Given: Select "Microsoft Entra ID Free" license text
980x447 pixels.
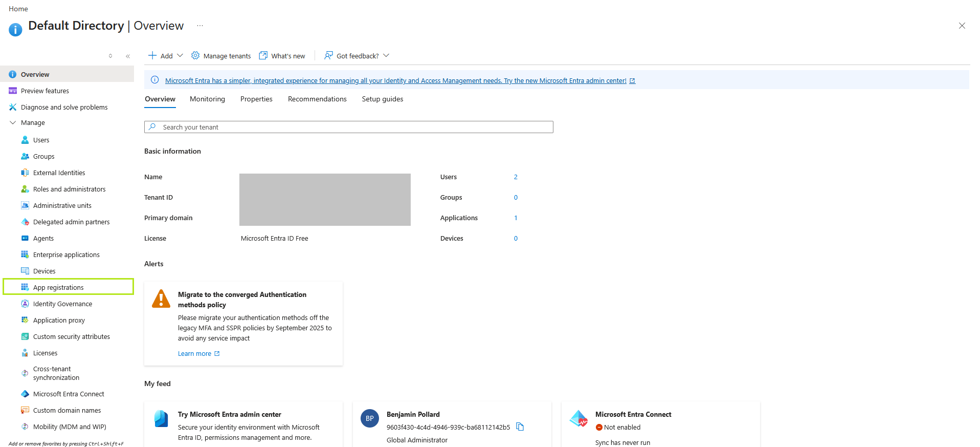Looking at the screenshot, I should [x=275, y=238].
